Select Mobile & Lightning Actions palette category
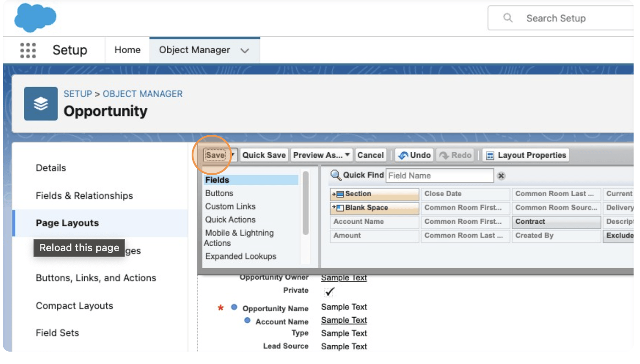Viewport: 640px width, 364px height. [x=239, y=238]
